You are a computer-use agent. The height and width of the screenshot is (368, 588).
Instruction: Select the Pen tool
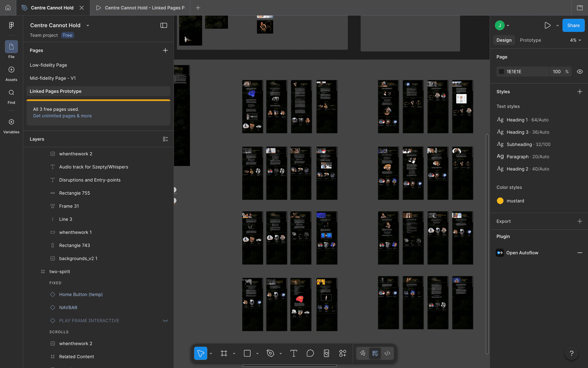[270, 353]
